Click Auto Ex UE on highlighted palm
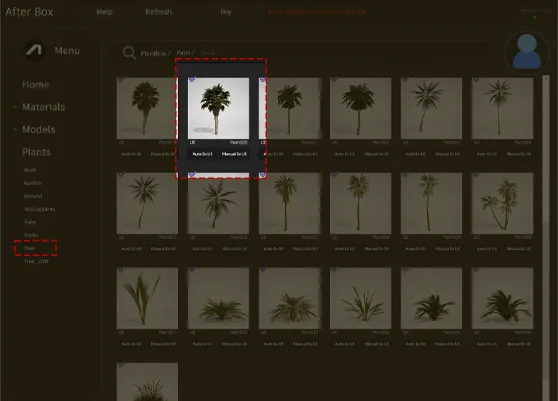This screenshot has height=401, width=558. point(202,154)
